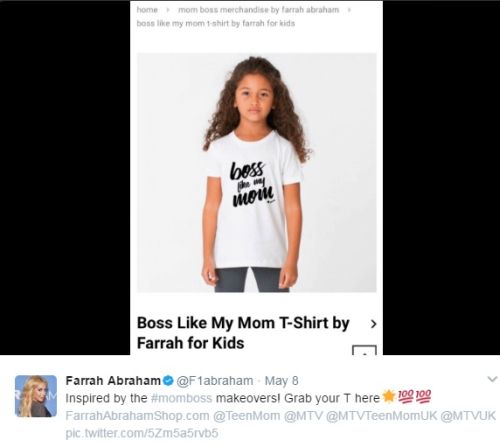The image size is (500, 447).
Task: Open mom boss merchandise by farrah abraham breadcrumb
Action: coord(258,10)
